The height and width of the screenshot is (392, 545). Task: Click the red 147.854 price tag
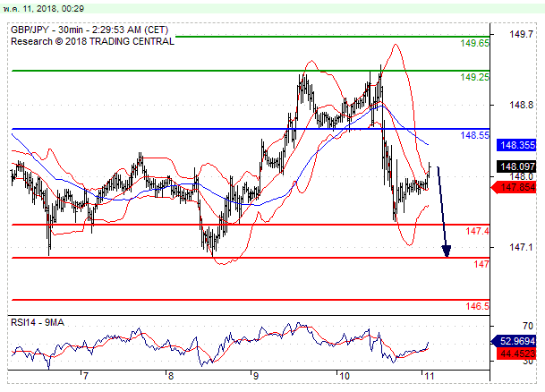click(514, 188)
